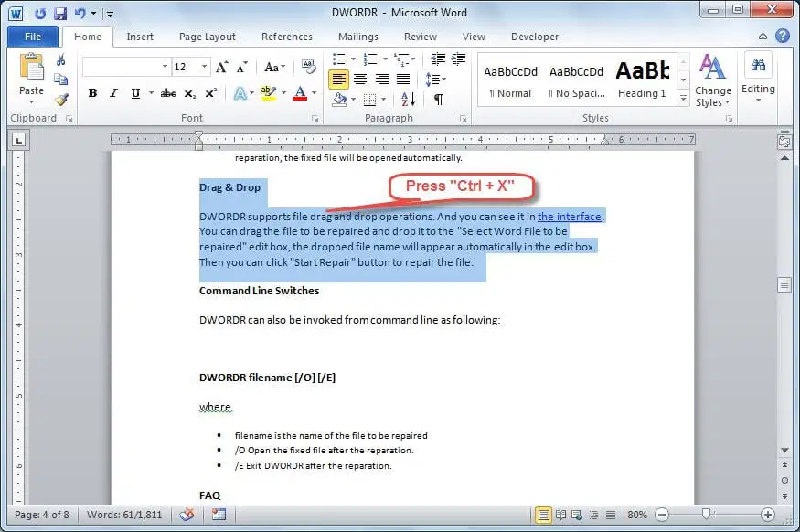The width and height of the screenshot is (800, 532).
Task: Apply the Heading 1 style
Action: (642, 80)
